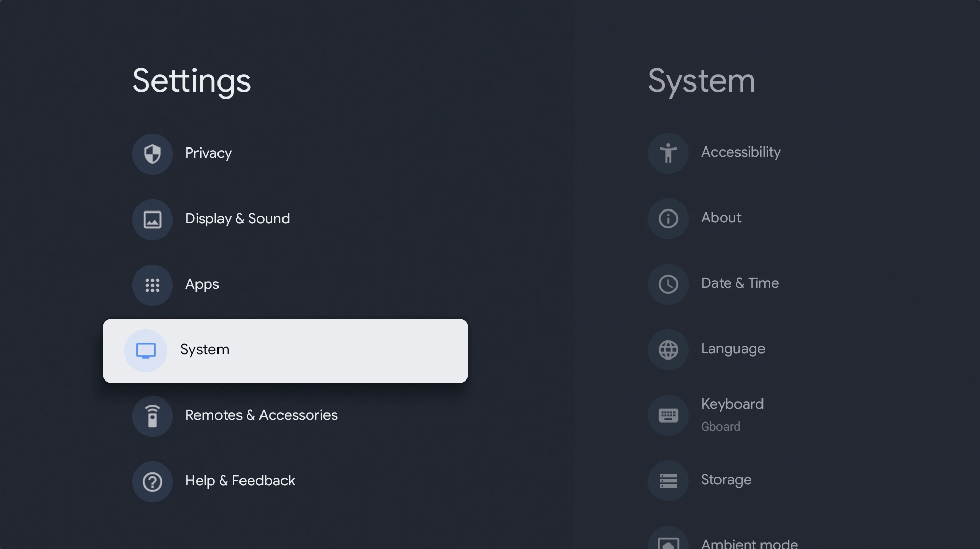980x549 pixels.
Task: Click the Help & Feedback question mark icon
Action: [x=152, y=481]
